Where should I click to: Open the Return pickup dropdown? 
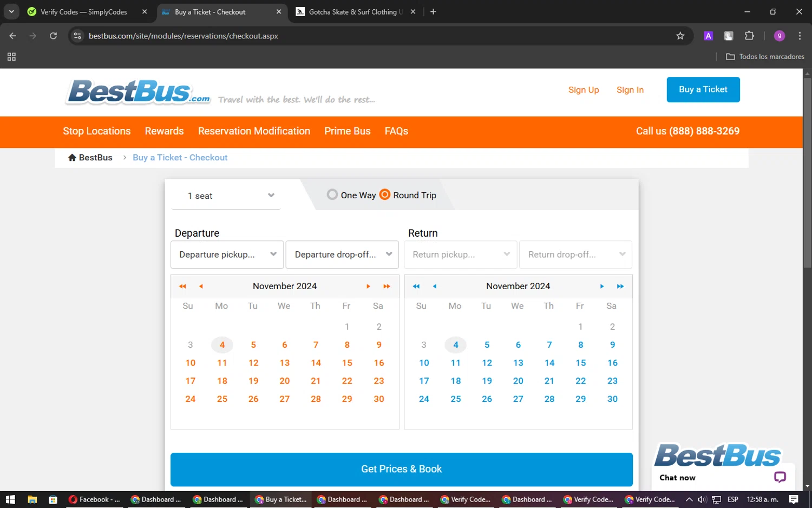point(461,255)
